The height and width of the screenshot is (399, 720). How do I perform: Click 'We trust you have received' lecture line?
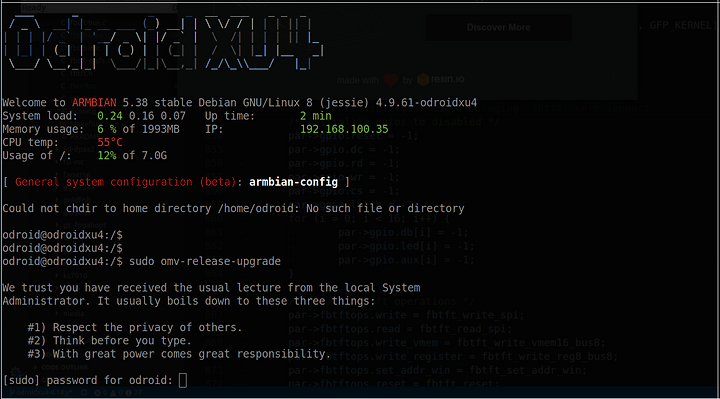point(211,288)
